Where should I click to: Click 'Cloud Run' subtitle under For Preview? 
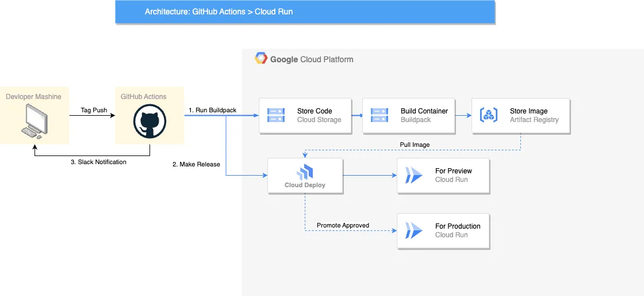[451, 180]
